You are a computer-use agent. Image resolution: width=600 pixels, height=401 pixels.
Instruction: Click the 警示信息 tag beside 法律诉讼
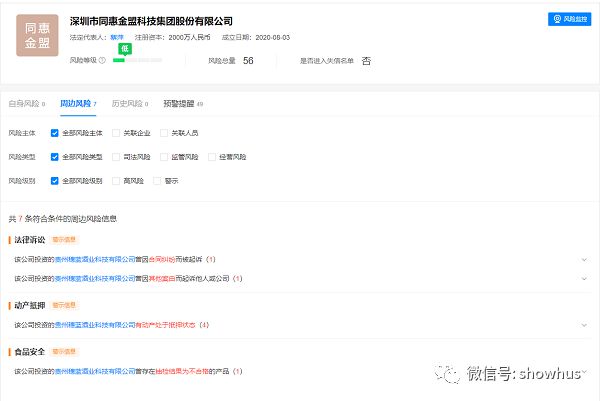[64, 240]
